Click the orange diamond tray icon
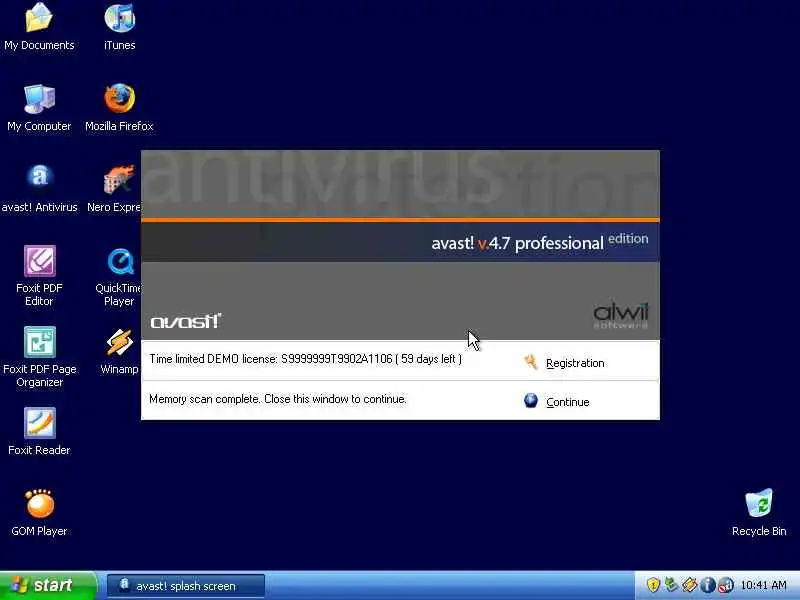Screen dimensions: 800x600 689,585
